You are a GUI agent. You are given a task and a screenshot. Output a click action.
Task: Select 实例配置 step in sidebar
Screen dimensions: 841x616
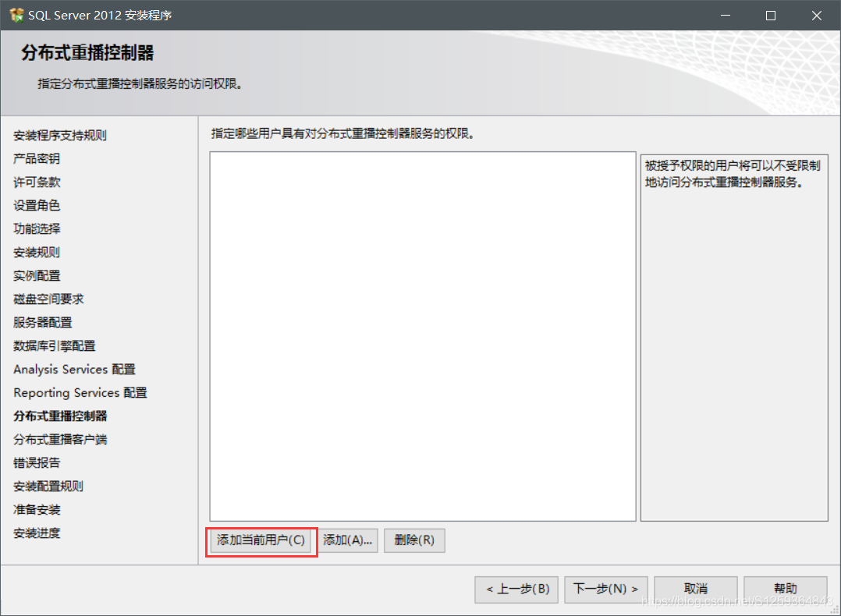click(37, 275)
